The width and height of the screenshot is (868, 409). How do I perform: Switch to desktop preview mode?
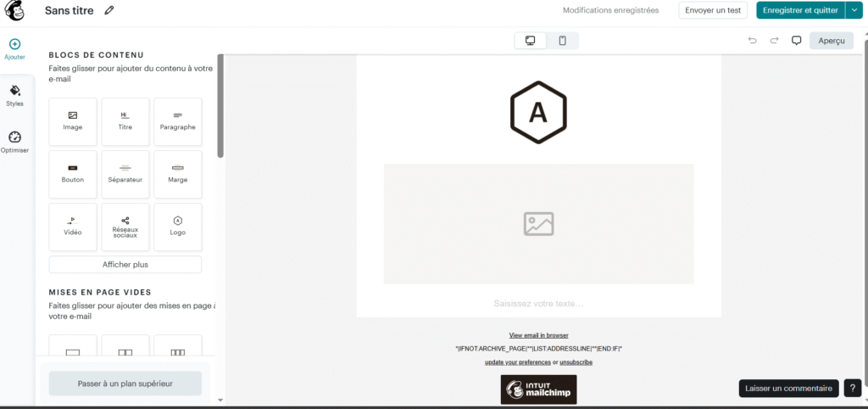531,41
